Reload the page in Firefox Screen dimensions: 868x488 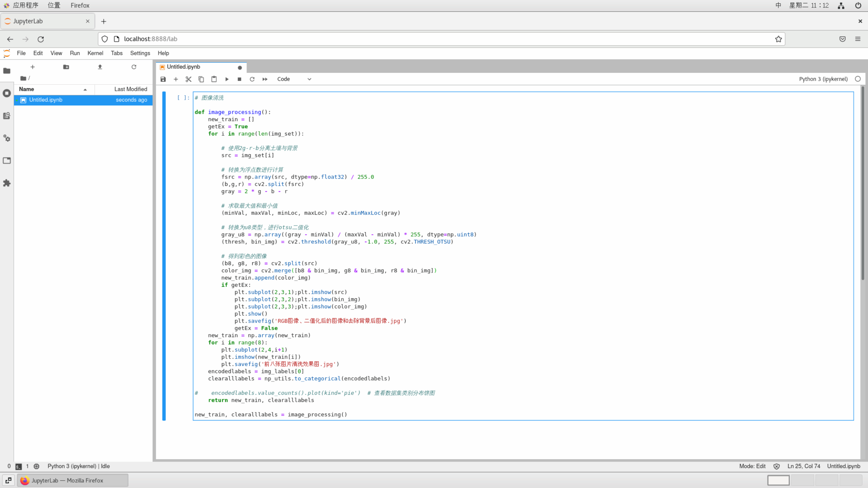[x=41, y=39]
